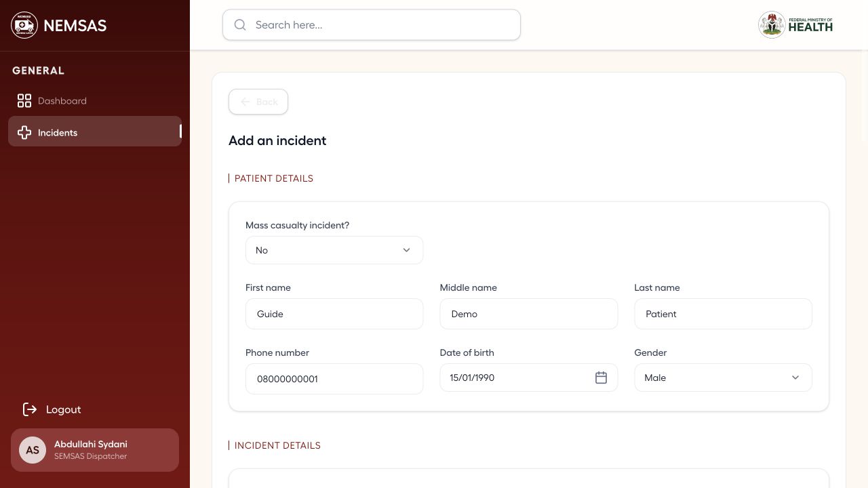Click the Incidents medical cross icon
The height and width of the screenshot is (488, 868).
click(x=24, y=133)
